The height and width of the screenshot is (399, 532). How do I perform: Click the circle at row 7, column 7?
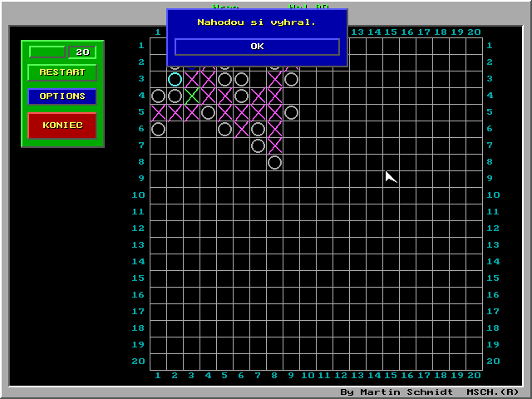[x=258, y=145]
